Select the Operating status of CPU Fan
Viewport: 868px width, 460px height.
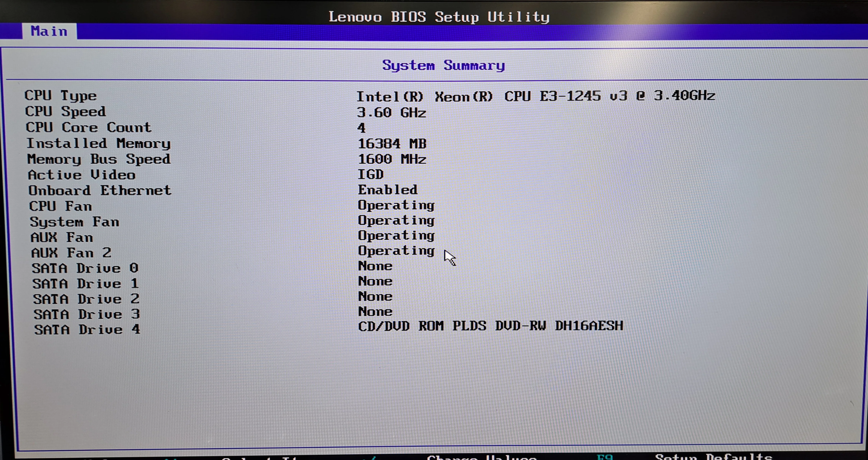pyautogui.click(x=396, y=206)
